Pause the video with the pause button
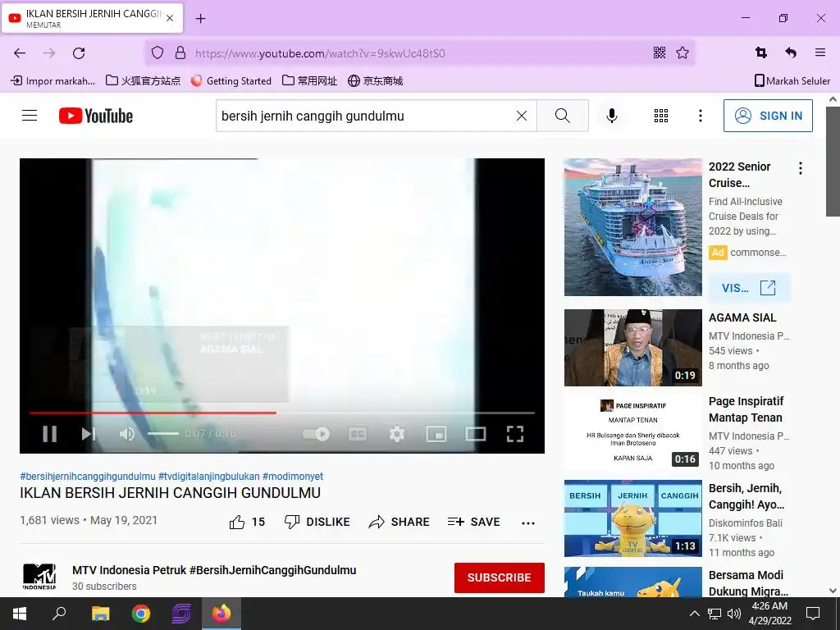The width and height of the screenshot is (840, 630). click(x=50, y=434)
